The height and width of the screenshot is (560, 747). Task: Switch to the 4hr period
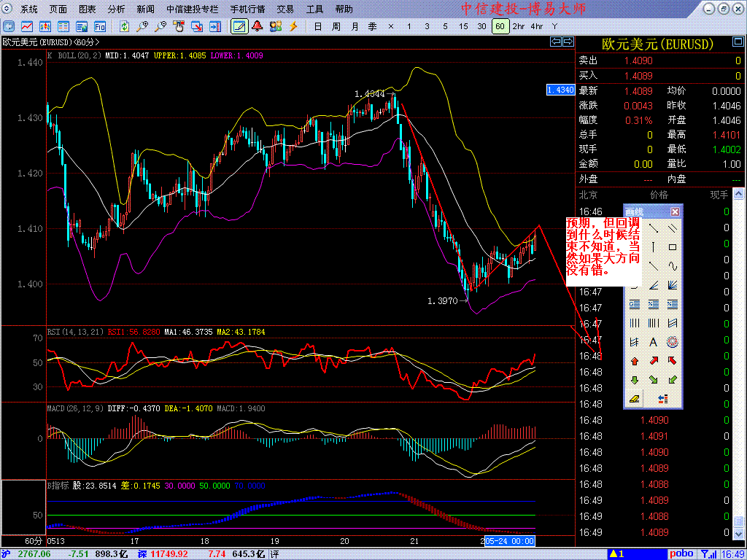click(536, 26)
